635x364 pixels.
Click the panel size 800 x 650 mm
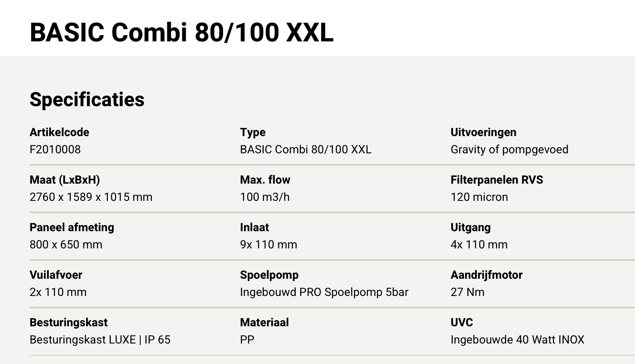point(66,244)
